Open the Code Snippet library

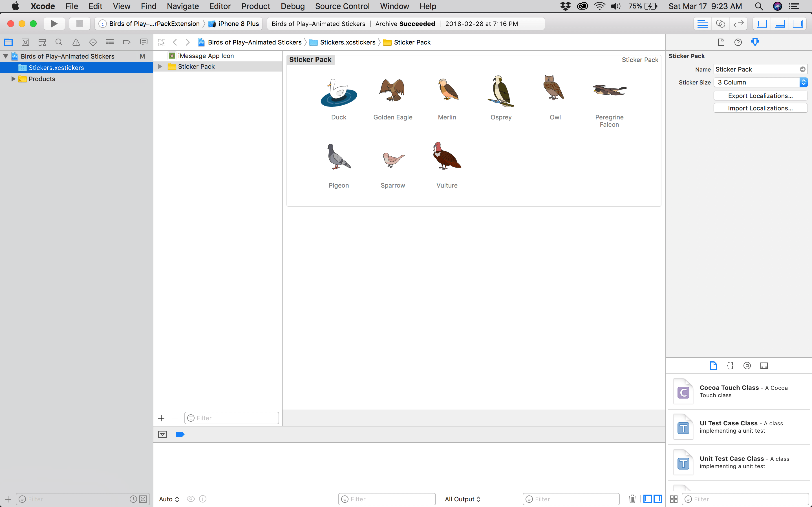pos(730,366)
